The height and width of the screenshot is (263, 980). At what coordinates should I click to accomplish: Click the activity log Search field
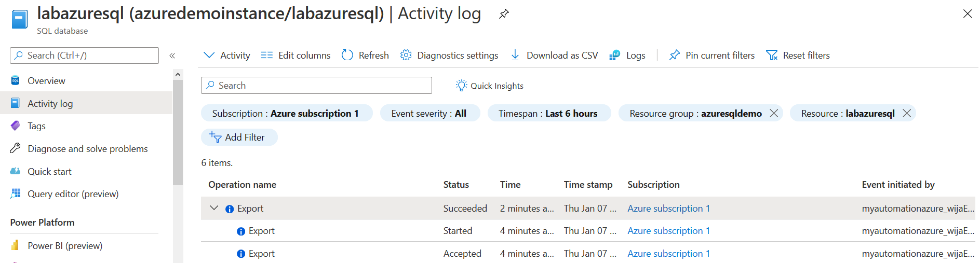click(x=317, y=86)
